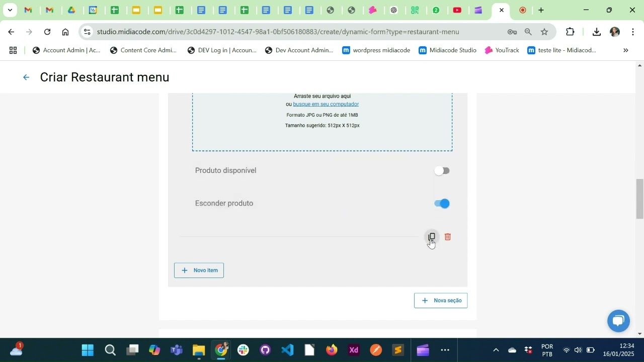Open the Midiacode Studio bookmark
Screen dimensions: 644x362
click(448, 50)
